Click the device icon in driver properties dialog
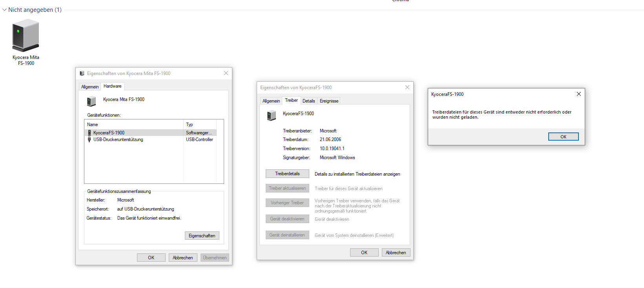 click(272, 116)
